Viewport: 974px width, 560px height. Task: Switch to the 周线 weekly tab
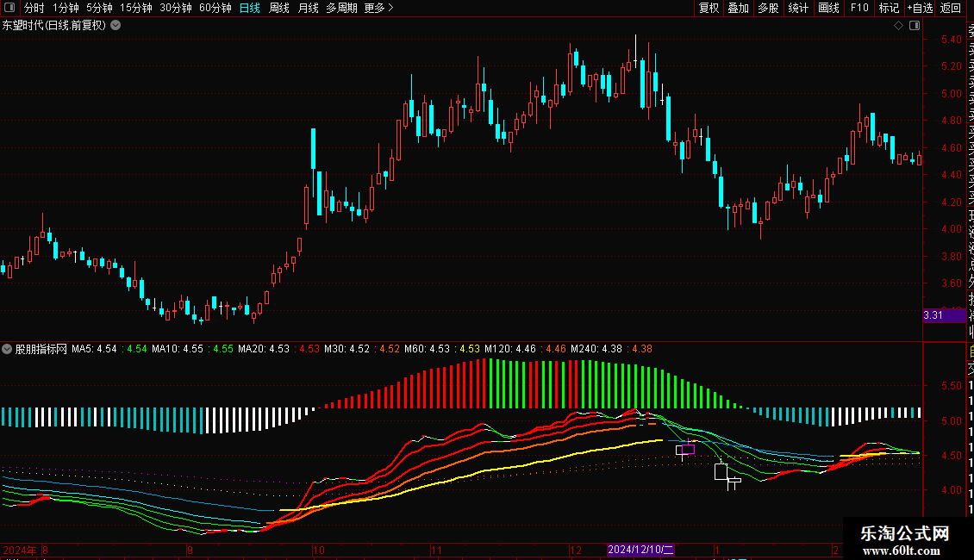click(279, 8)
